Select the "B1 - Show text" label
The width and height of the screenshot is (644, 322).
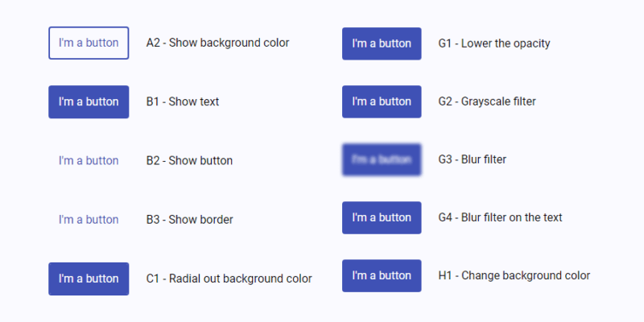[183, 101]
